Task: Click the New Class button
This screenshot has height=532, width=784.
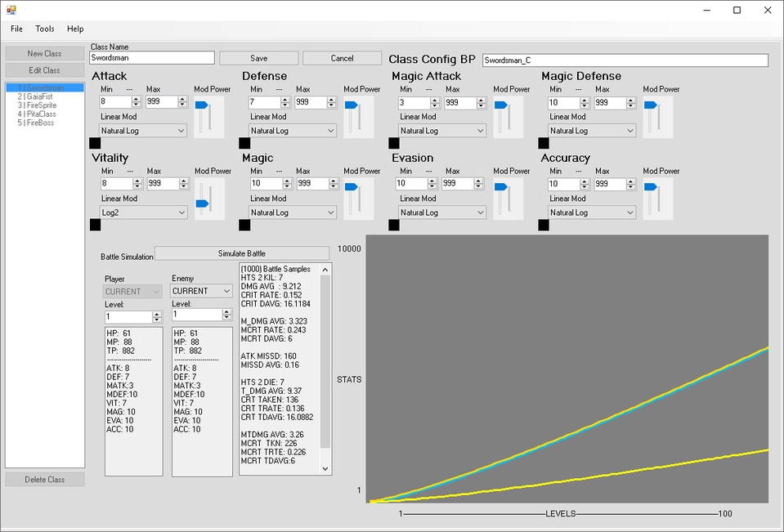Action: (x=44, y=52)
